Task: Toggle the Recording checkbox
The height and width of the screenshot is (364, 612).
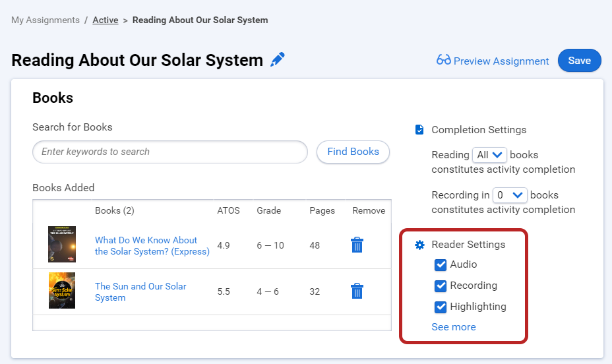Action: (x=441, y=286)
